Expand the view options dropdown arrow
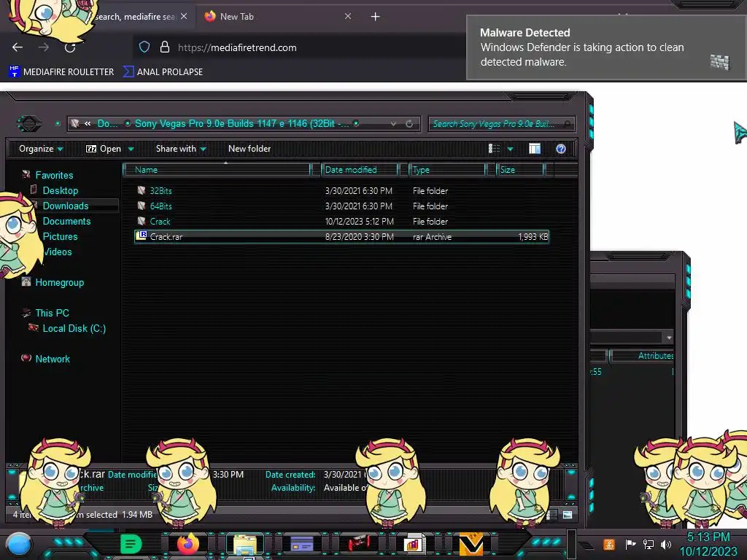This screenshot has height=560, width=747. [510, 149]
